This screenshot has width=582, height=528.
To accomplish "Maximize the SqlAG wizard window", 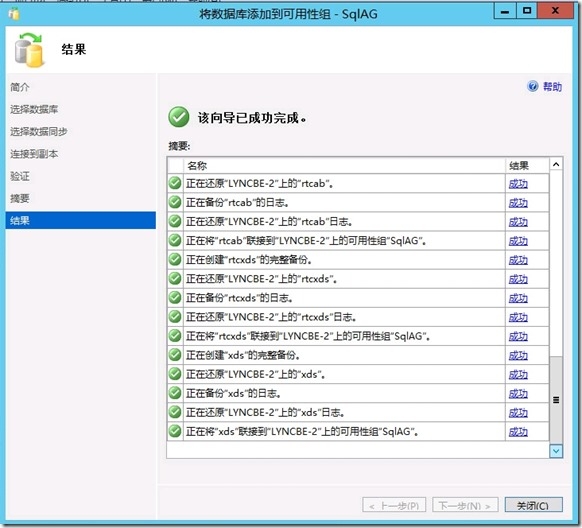I will tap(527, 11).
